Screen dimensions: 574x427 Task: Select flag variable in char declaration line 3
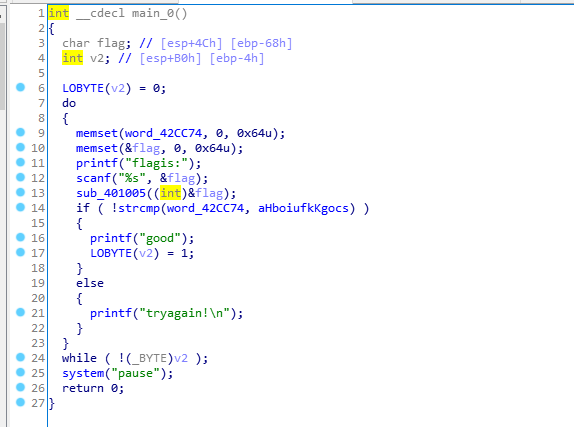[x=111, y=43]
